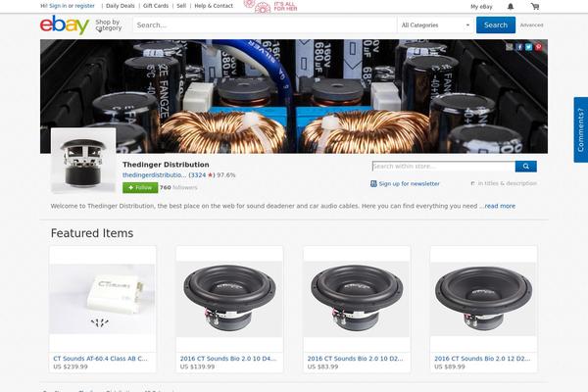Click the It's All For Her banner
Image resolution: width=588 pixels, height=392 pixels.
coord(270,7)
